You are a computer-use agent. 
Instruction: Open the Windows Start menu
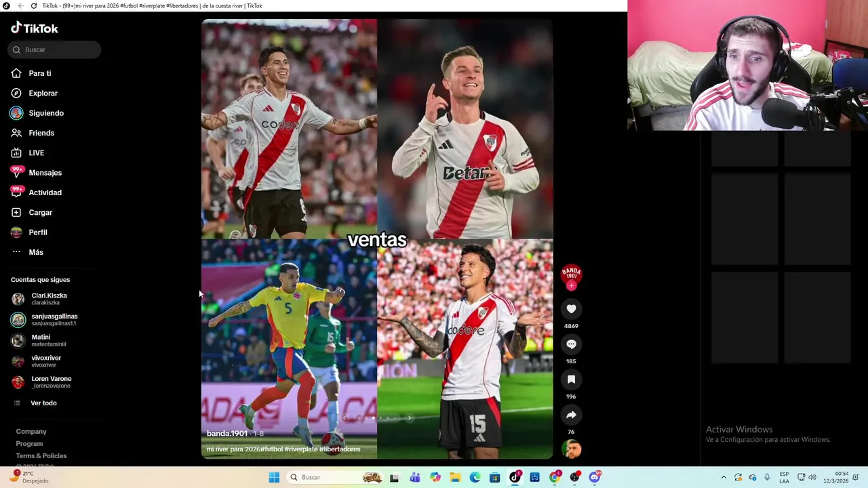(x=274, y=477)
